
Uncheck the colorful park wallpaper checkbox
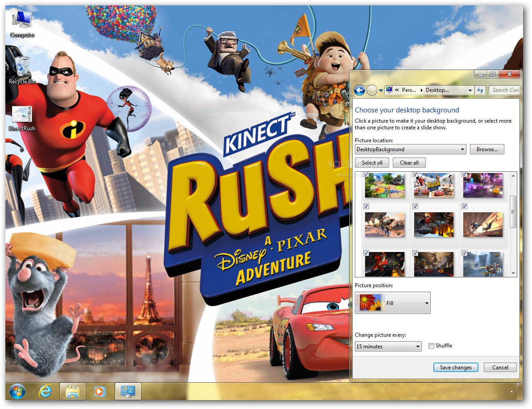(366, 174)
